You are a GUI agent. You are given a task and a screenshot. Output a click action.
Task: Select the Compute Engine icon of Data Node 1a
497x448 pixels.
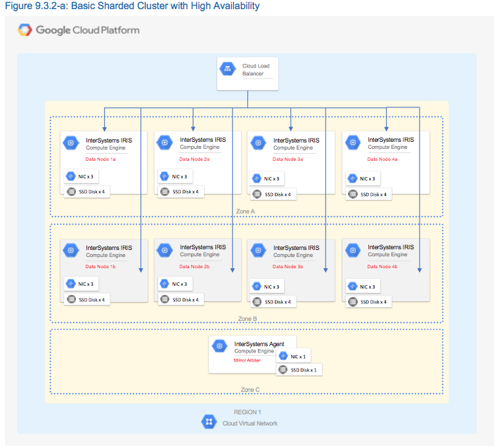pos(71,143)
